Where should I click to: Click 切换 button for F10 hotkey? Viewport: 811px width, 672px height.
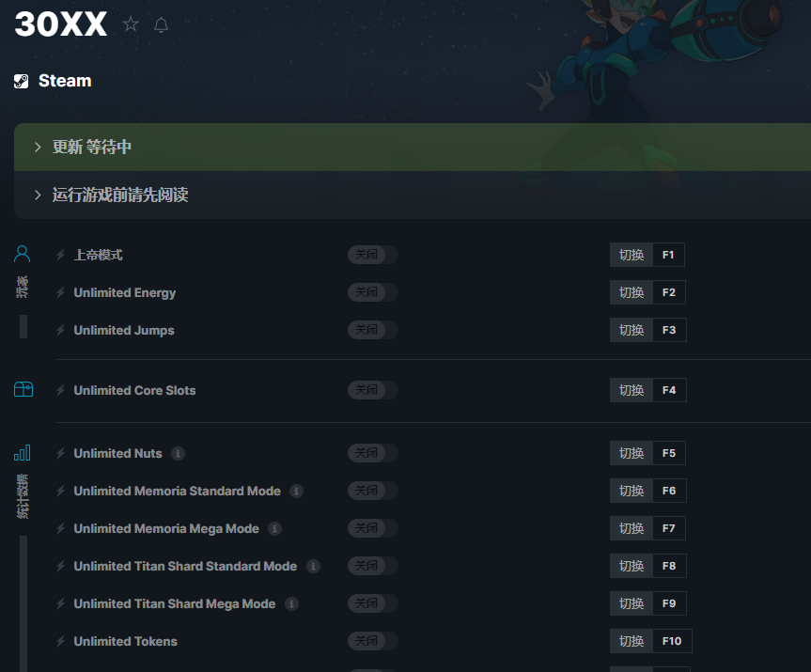click(632, 642)
